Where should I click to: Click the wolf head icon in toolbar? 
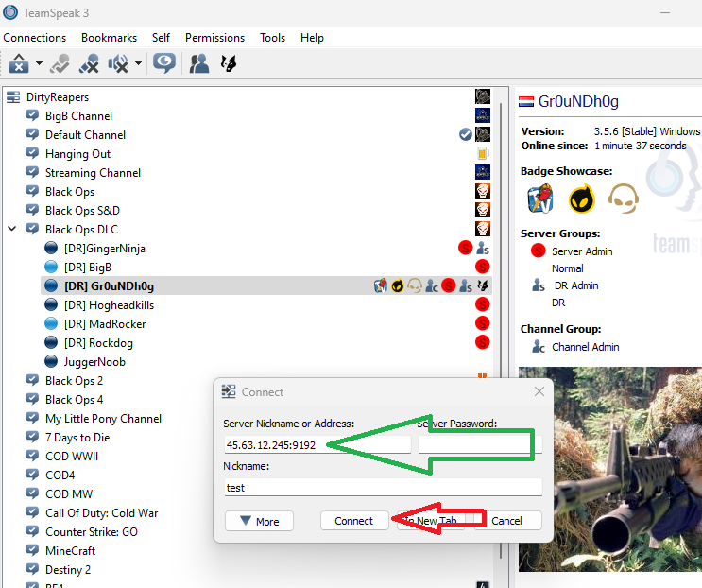[228, 64]
